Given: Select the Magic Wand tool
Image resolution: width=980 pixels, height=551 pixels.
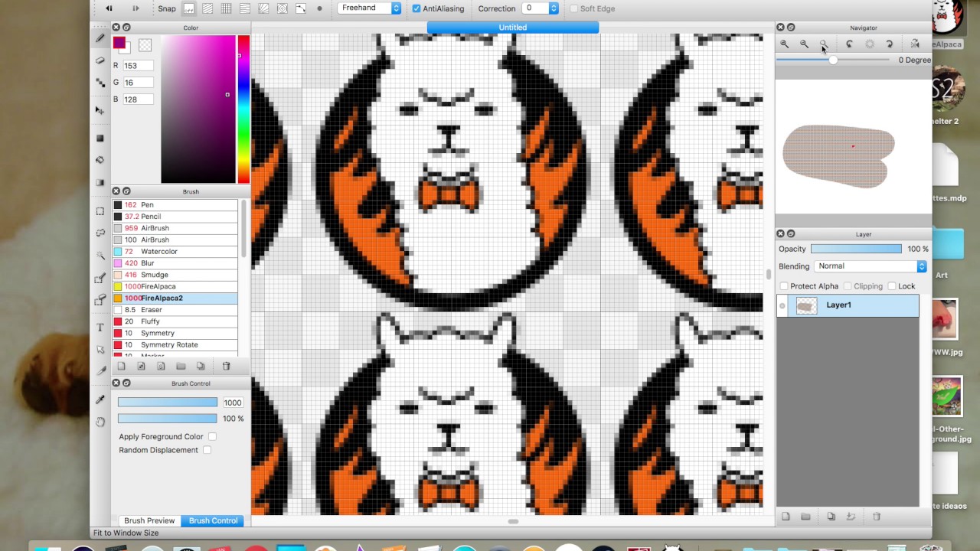Looking at the screenshot, I should point(100,256).
